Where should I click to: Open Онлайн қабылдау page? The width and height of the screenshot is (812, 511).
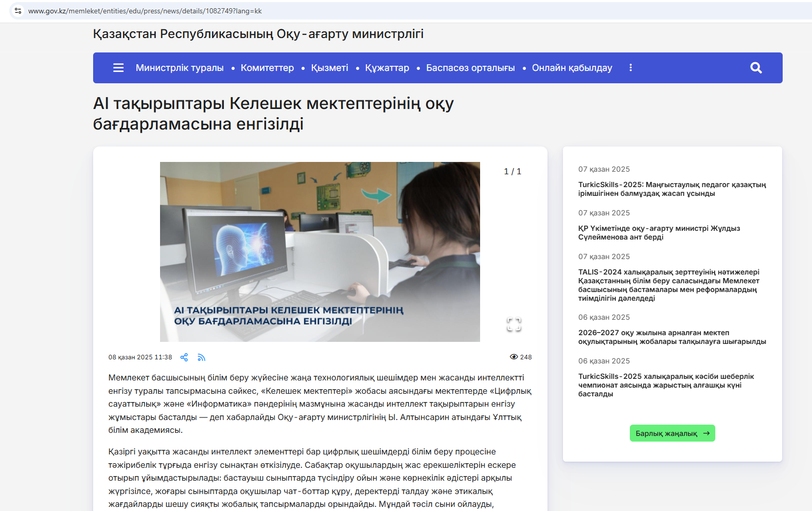click(x=572, y=68)
